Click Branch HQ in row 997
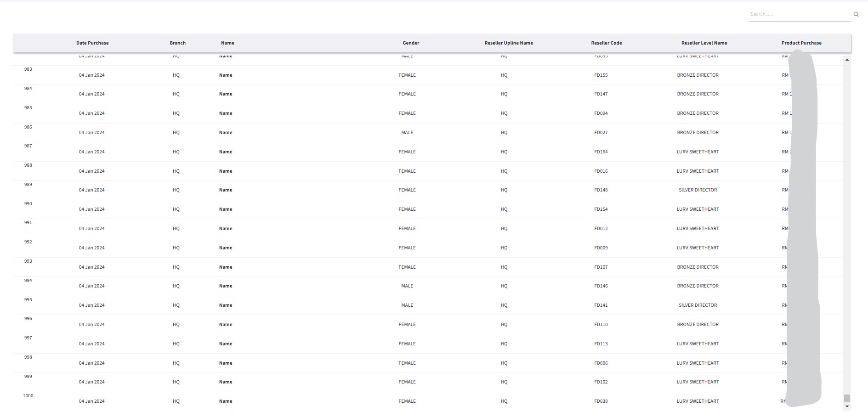This screenshot has width=868, height=417. (x=176, y=344)
